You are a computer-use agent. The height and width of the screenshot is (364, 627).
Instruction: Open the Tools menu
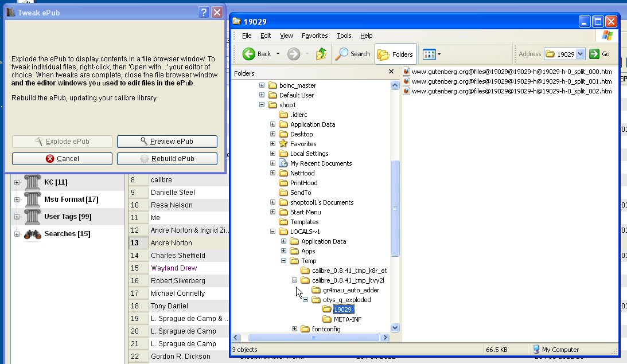pyautogui.click(x=344, y=36)
